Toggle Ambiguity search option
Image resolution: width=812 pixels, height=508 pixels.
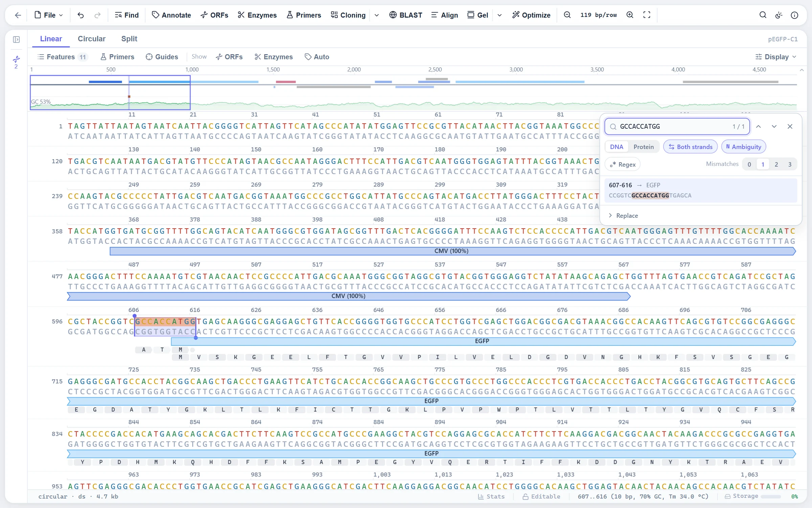point(744,147)
